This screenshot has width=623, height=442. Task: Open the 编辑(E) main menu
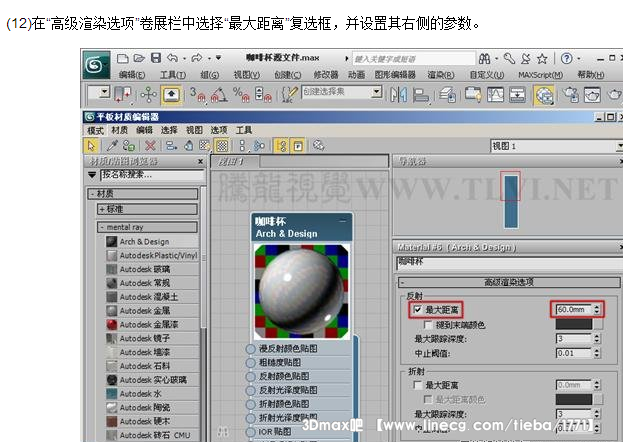(132, 75)
